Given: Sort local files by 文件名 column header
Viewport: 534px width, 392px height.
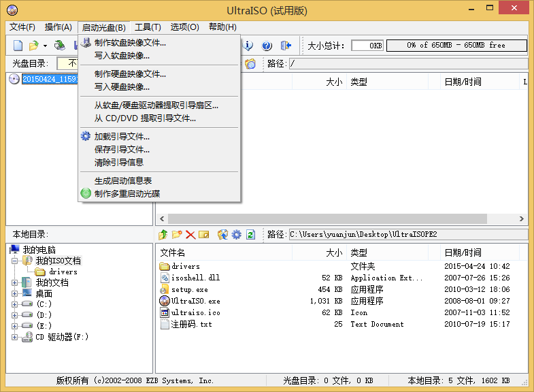Looking at the screenshot, I should [224, 252].
